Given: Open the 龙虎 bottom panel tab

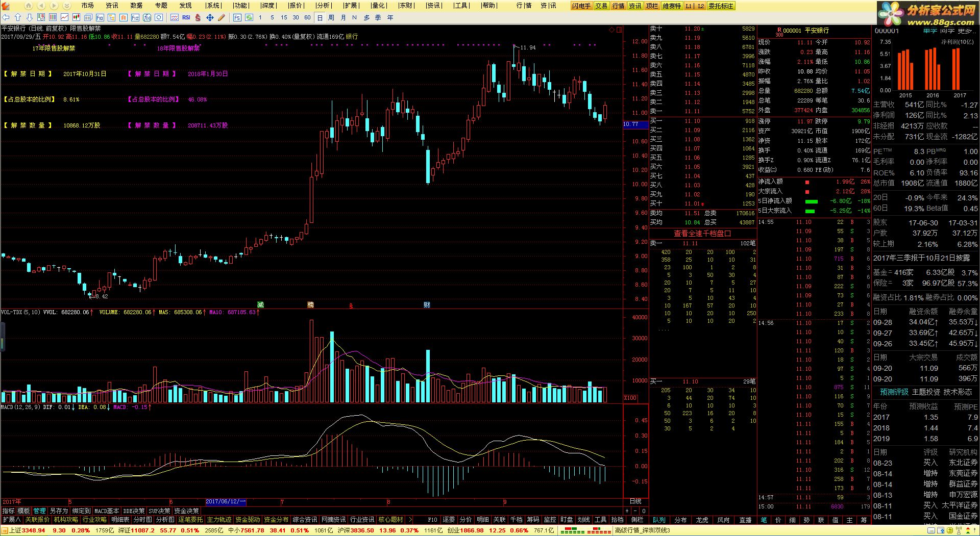Looking at the screenshot, I should coord(702,520).
